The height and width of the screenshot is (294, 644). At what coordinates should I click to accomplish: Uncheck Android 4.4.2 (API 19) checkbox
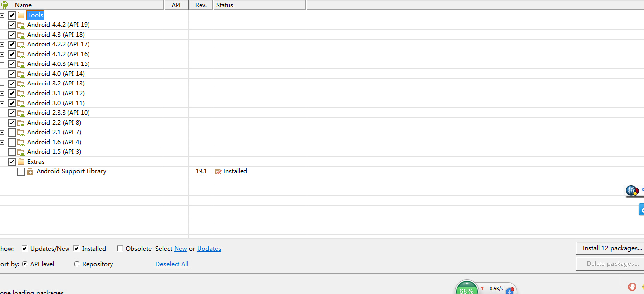point(12,25)
